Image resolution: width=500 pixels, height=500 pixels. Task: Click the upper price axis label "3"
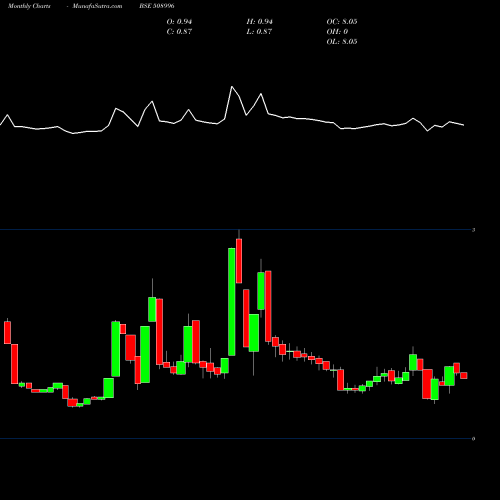coord(473,230)
